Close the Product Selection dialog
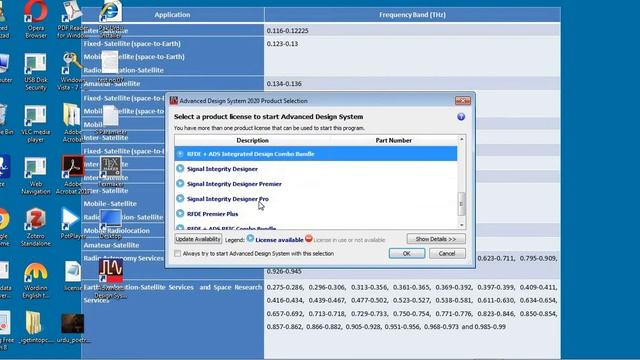This screenshot has height=360, width=640. pos(463,100)
